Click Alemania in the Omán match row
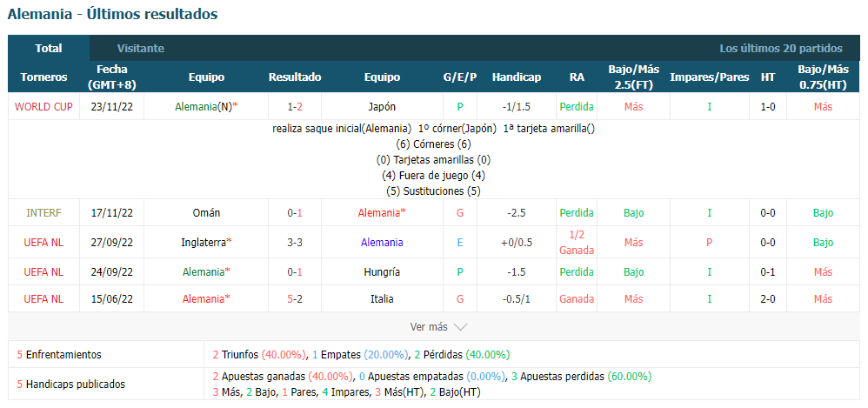The image size is (868, 408). pyautogui.click(x=382, y=212)
